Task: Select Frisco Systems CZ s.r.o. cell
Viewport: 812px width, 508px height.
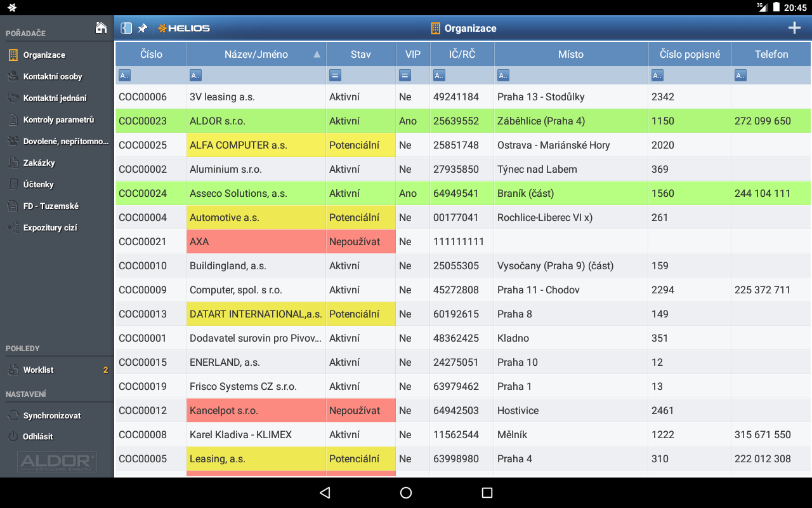Action: tap(256, 387)
